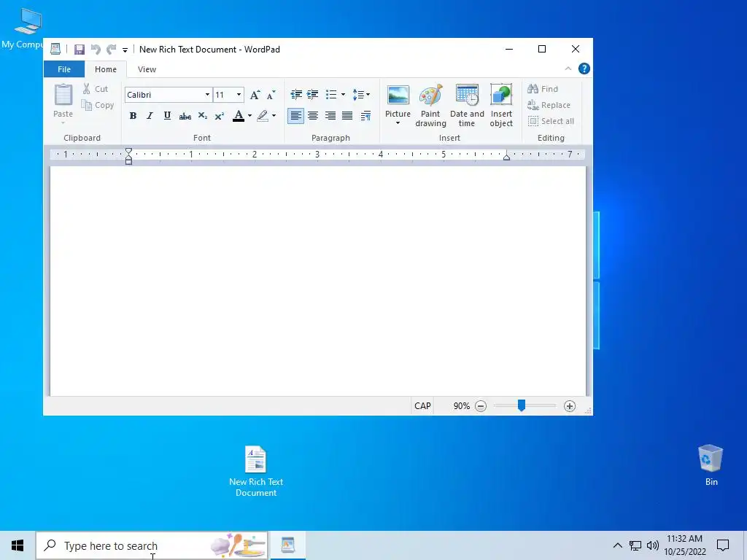Screen dimensions: 747x560
Task: Switch to the View tab
Action: pyautogui.click(x=147, y=69)
